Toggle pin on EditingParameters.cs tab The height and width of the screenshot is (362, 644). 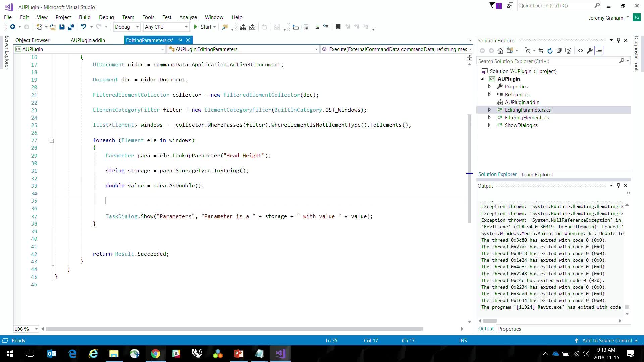point(180,40)
